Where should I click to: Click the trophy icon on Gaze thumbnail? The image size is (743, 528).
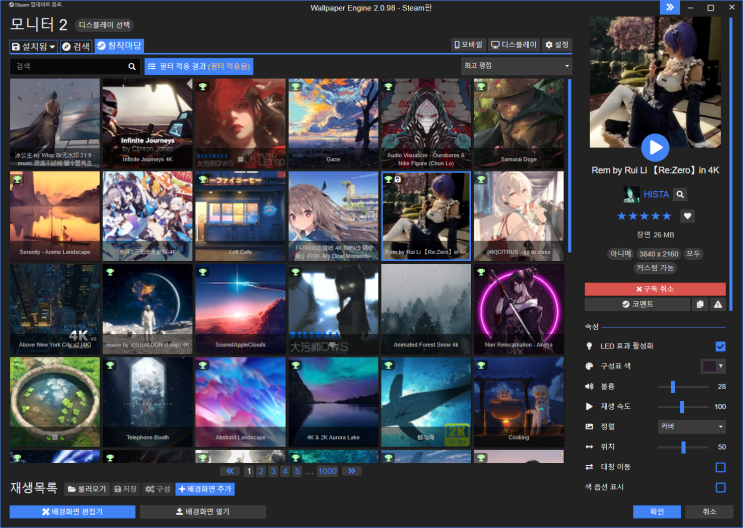(x=295, y=86)
